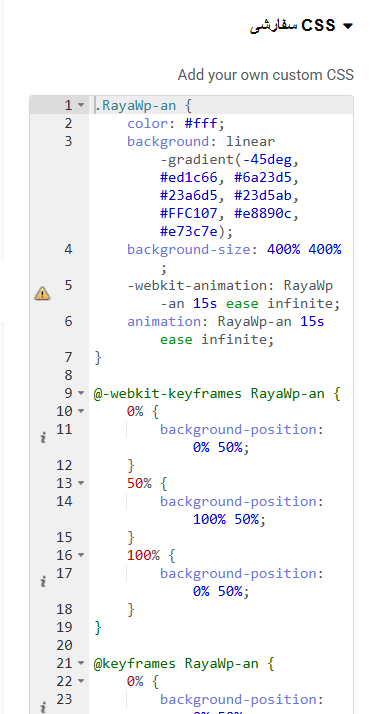376x714 pixels.
Task: Click the info icon beside line 11
Action: coord(43,439)
